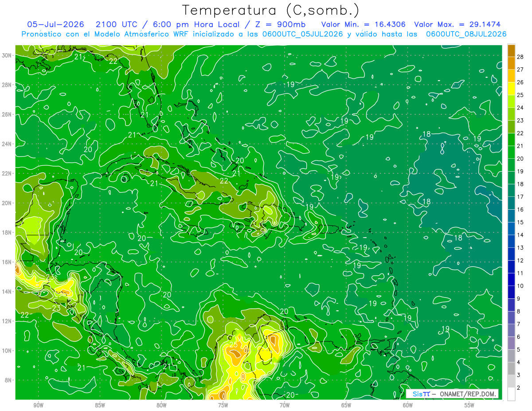Click model init time '0600UTC_05JUL2026'
532x411 pixels.
303,34
